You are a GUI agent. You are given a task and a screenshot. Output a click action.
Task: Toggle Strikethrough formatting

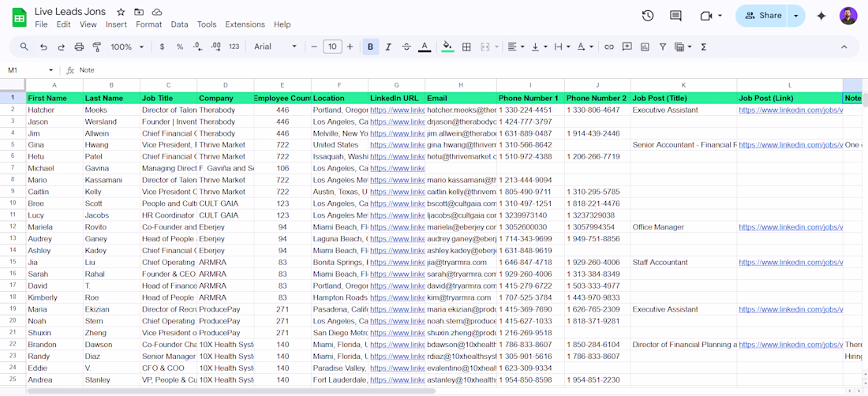coord(406,47)
